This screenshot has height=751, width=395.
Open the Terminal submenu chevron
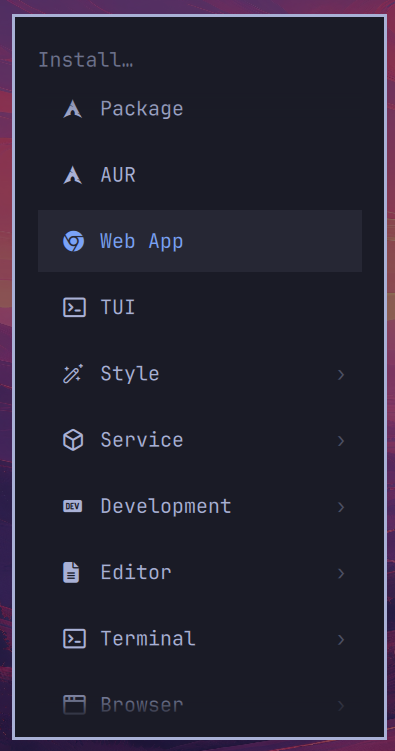341,639
